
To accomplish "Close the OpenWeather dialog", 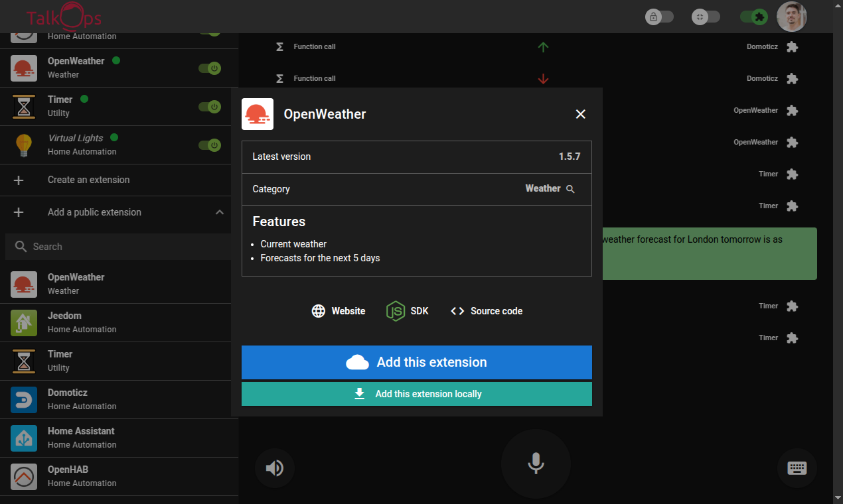I will coord(581,114).
